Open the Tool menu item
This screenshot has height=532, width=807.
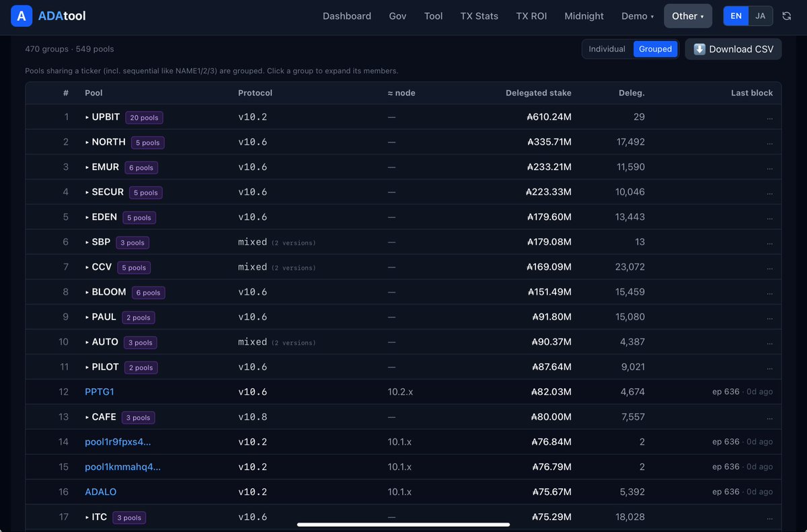tap(433, 15)
